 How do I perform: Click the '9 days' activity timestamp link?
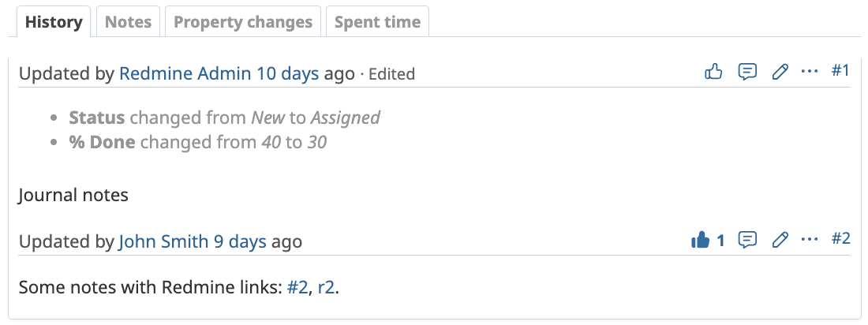[x=240, y=241]
